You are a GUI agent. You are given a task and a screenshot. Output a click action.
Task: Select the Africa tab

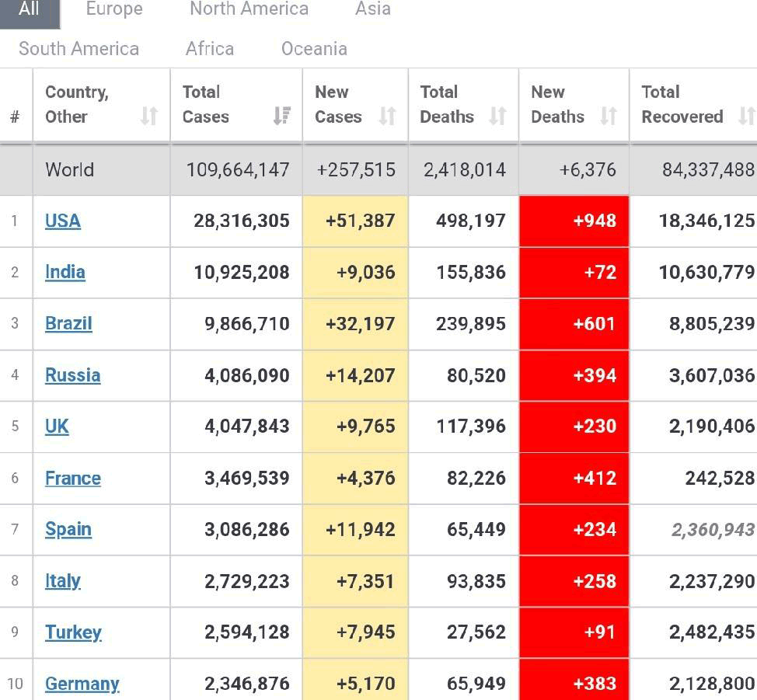210,49
